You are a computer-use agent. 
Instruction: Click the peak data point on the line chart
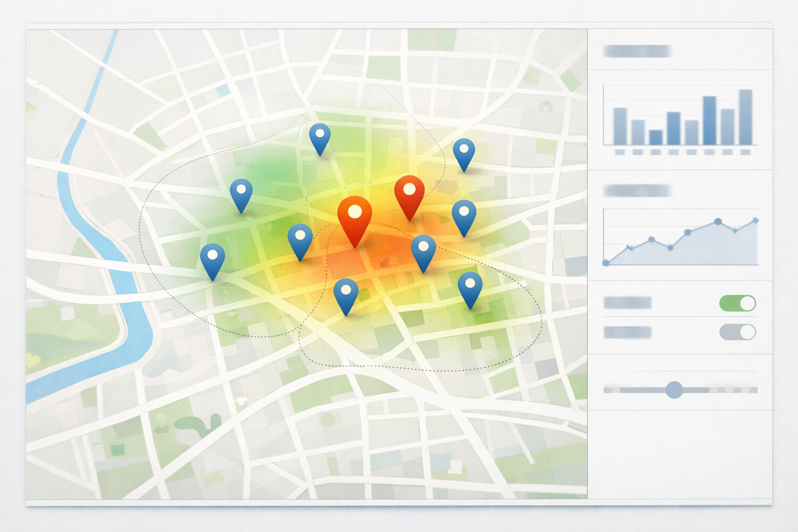click(x=719, y=222)
